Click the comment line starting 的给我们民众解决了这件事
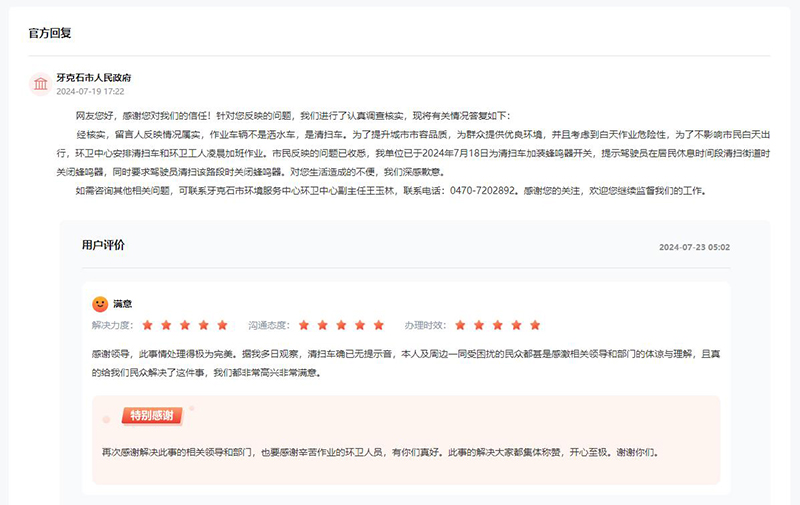The height and width of the screenshot is (505, 800). pos(207,373)
